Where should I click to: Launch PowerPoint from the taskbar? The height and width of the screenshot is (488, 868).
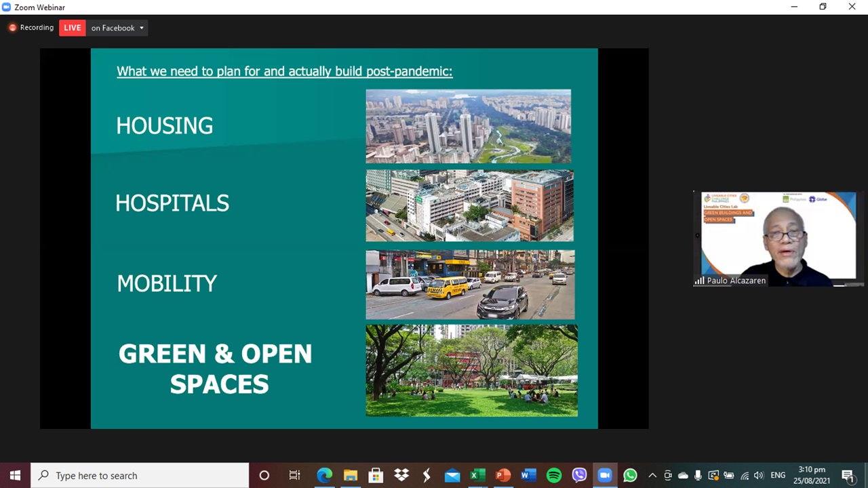pyautogui.click(x=503, y=475)
